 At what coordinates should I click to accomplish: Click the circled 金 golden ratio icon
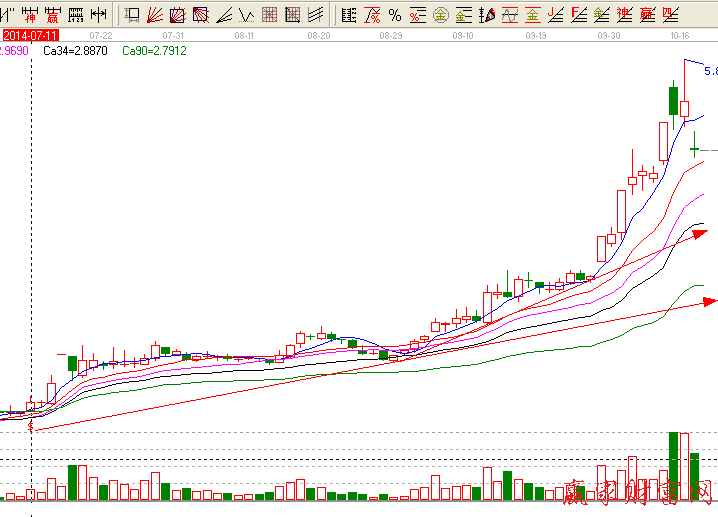pyautogui.click(x=440, y=15)
